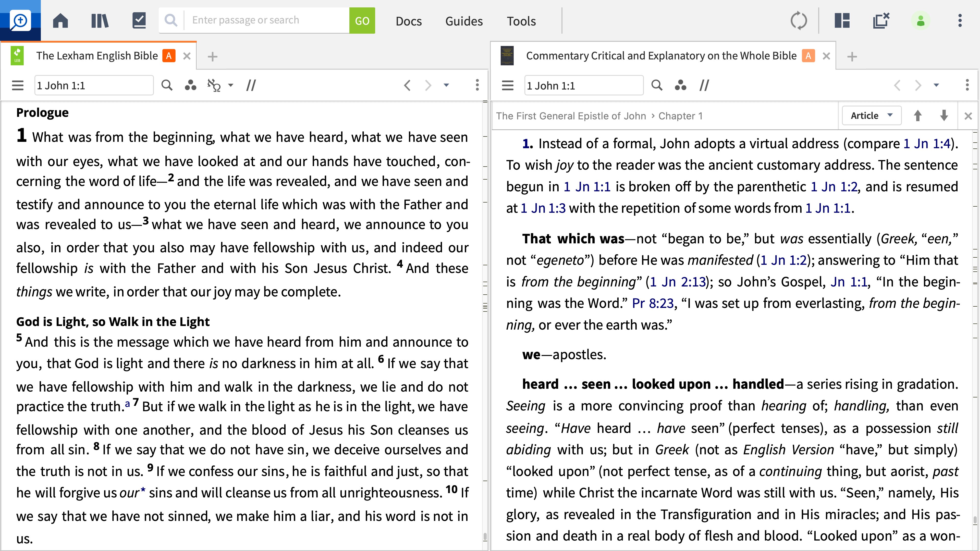Click link set A badge on Commentary tab

(x=808, y=56)
